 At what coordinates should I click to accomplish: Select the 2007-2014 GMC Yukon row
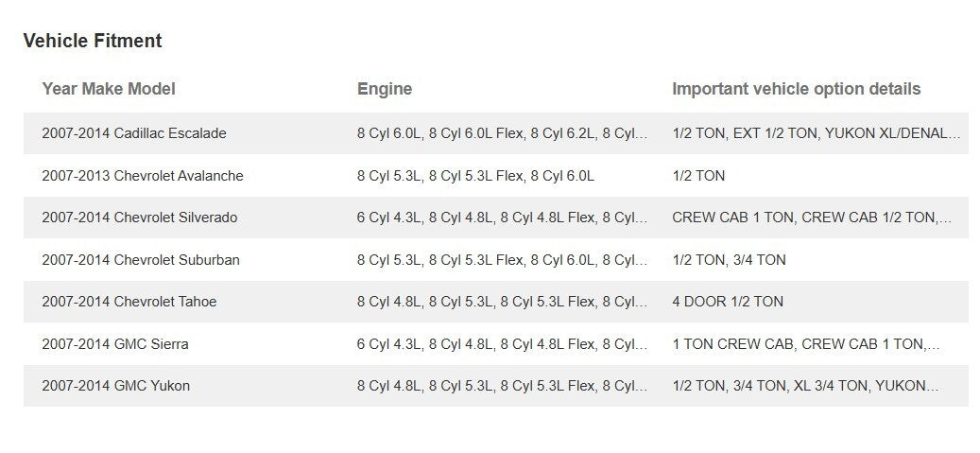tap(116, 386)
